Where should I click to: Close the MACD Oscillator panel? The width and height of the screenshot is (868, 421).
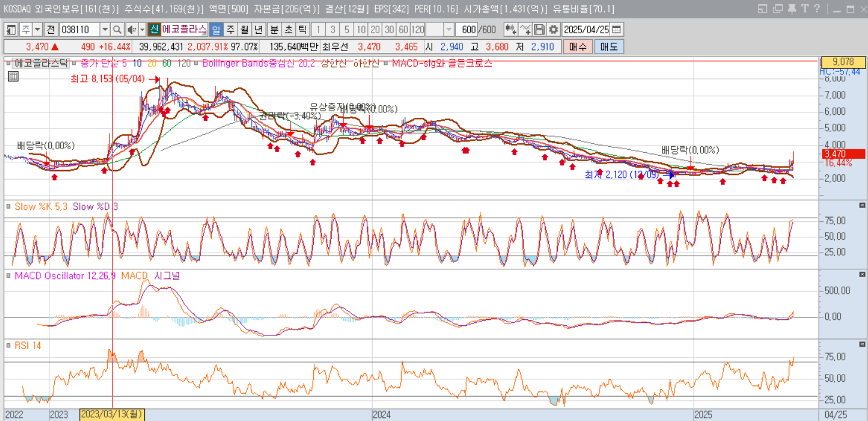coord(862,274)
